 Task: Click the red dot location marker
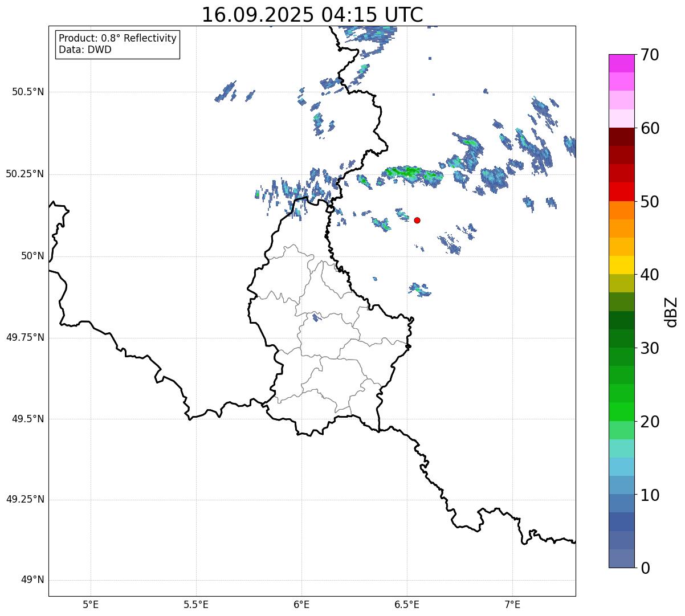click(417, 220)
